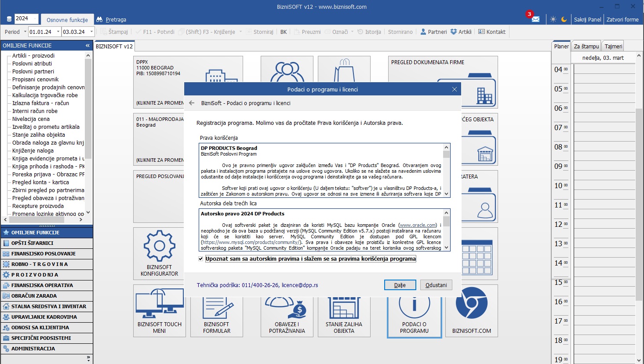Close the Podaci o programu i licenci dialog

[455, 89]
